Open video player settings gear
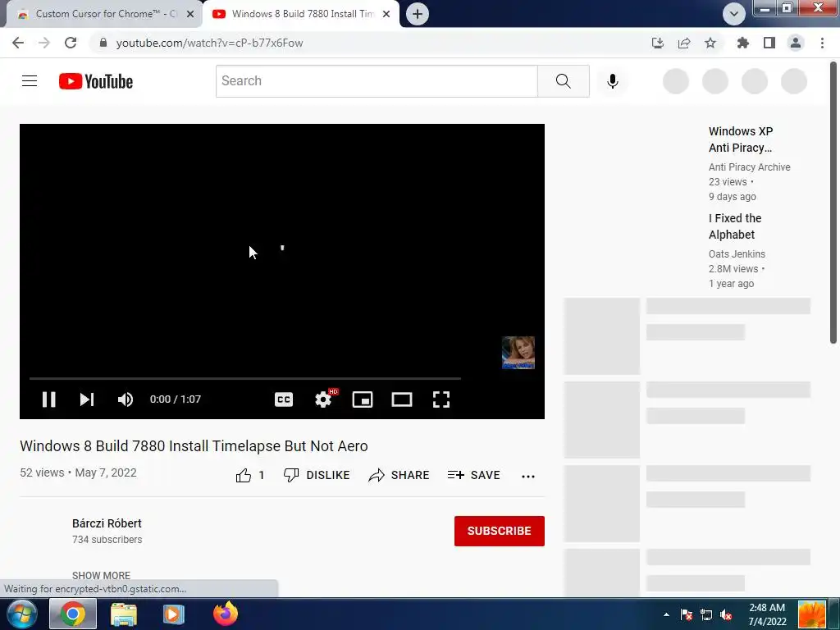This screenshot has height=630, width=840. click(x=323, y=399)
